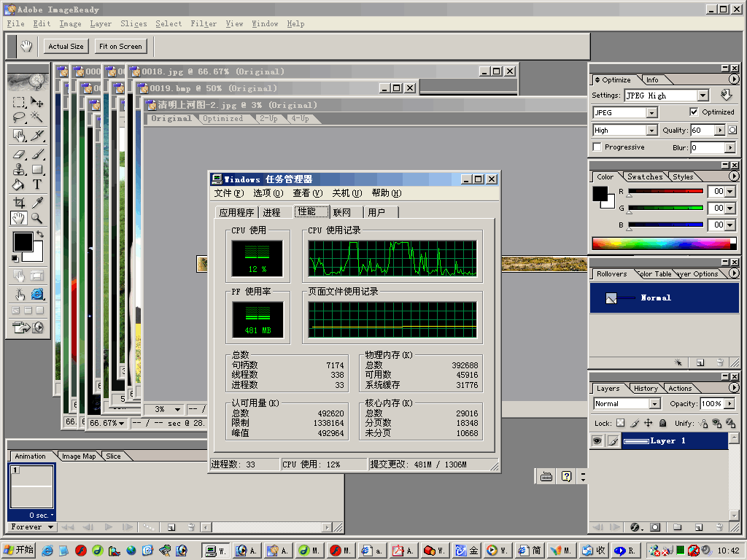Select the Move tool
747x560 pixels.
coord(36,102)
